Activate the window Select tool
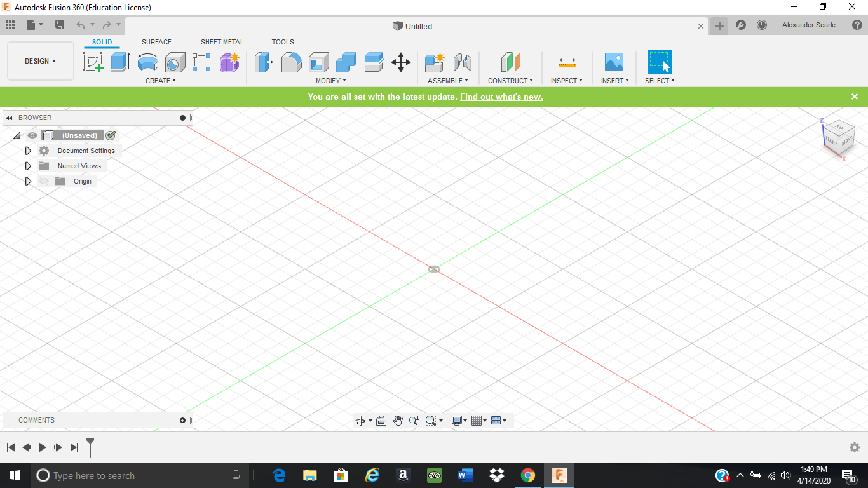868x488 pixels. tap(660, 62)
